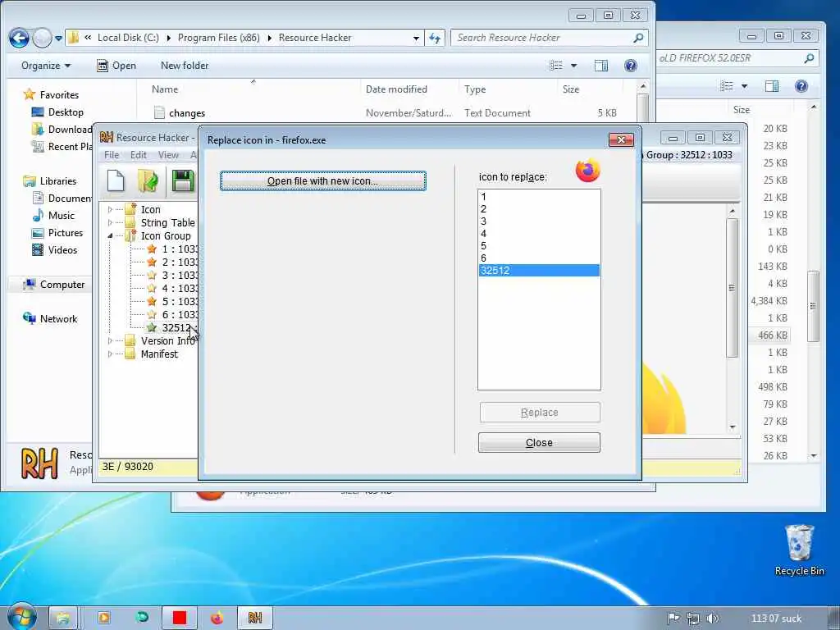
Task: Select 32512 in the icon to replace list
Action: (538, 271)
